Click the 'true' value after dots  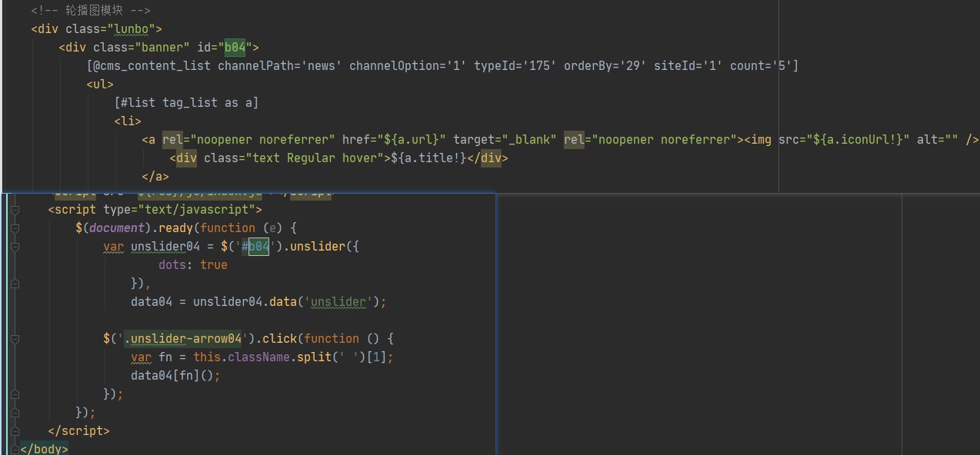click(214, 265)
